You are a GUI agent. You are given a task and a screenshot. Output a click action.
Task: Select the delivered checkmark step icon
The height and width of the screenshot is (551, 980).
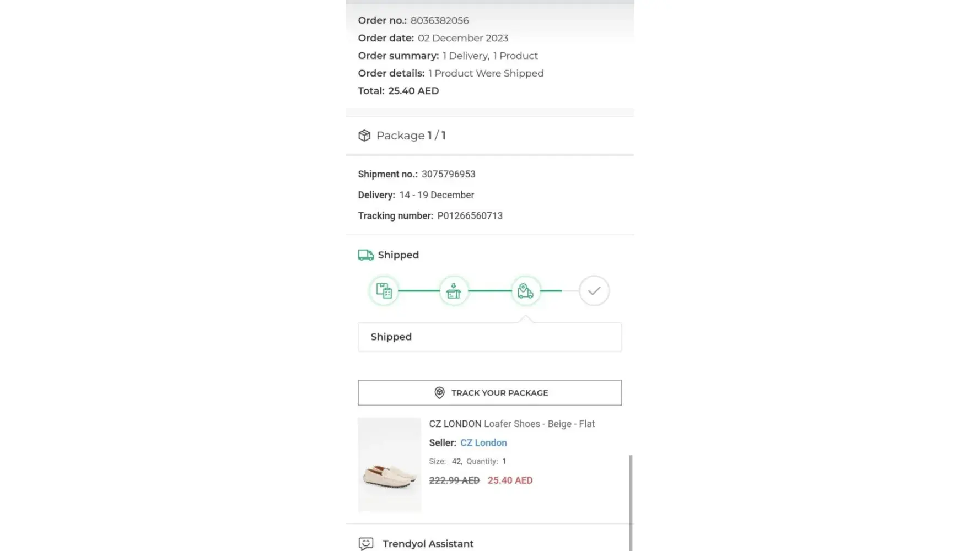tap(594, 290)
